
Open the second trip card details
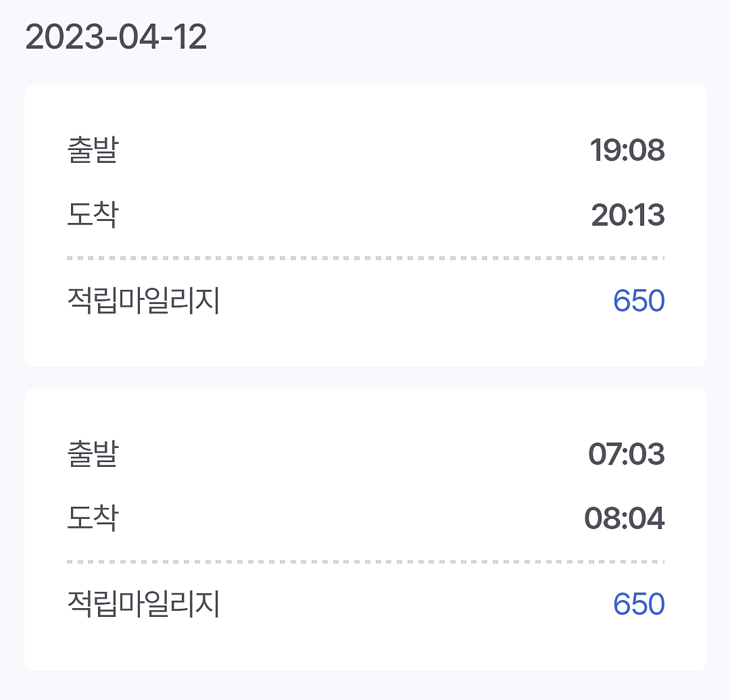click(365, 527)
